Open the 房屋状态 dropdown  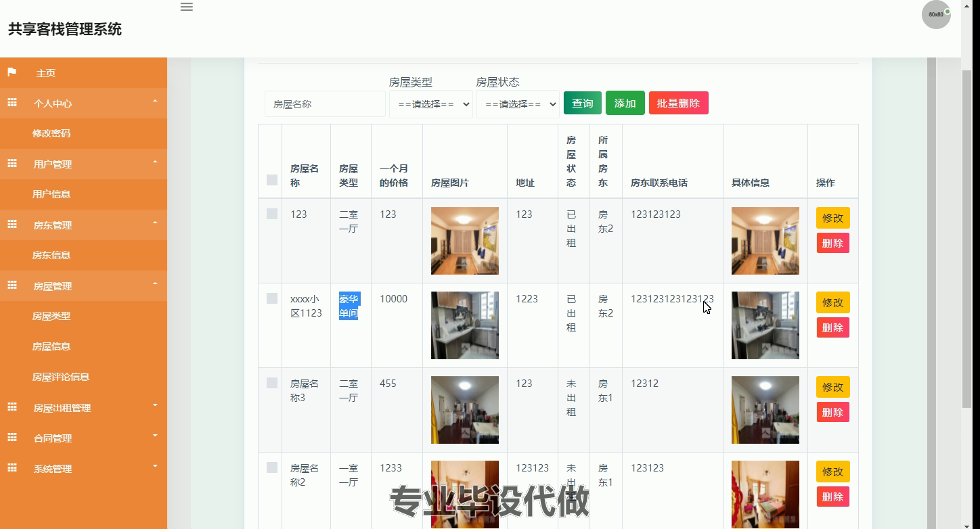[x=518, y=104]
